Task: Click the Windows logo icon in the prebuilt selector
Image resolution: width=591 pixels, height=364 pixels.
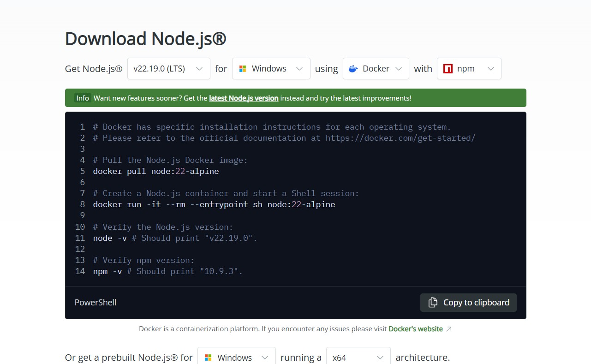Action: click(x=208, y=358)
